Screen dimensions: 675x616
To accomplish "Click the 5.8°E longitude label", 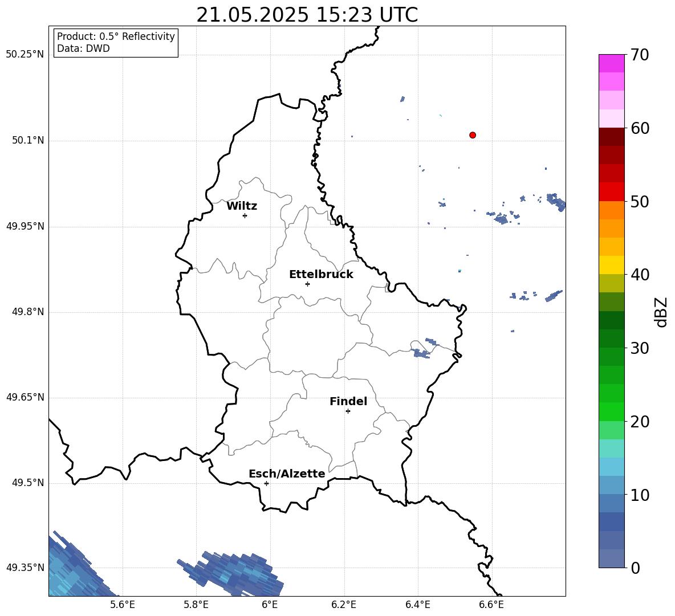I will (x=196, y=605).
